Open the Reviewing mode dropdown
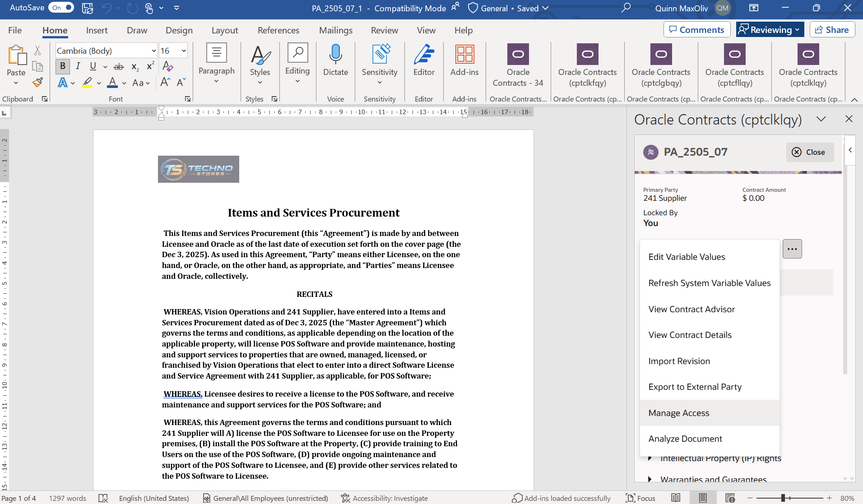This screenshot has width=863, height=504. tap(770, 30)
